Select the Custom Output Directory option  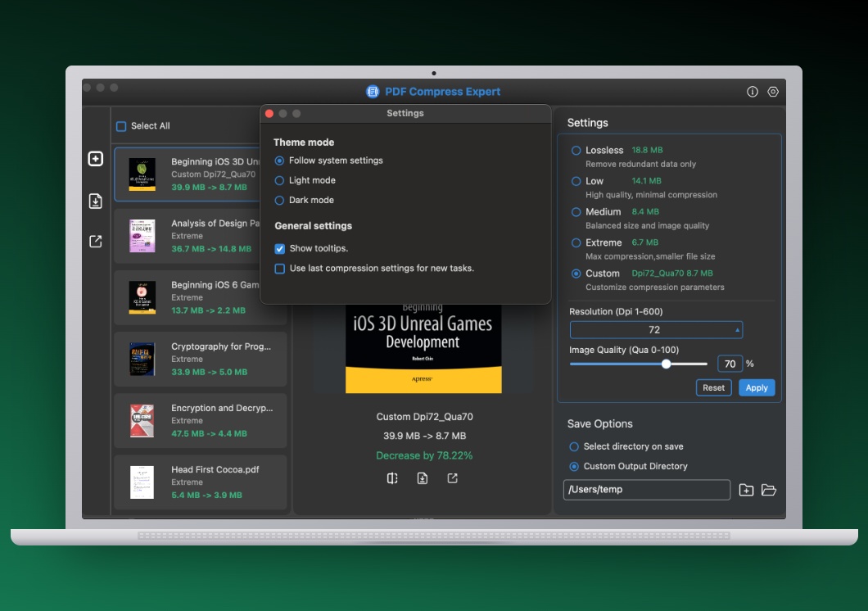[574, 467]
